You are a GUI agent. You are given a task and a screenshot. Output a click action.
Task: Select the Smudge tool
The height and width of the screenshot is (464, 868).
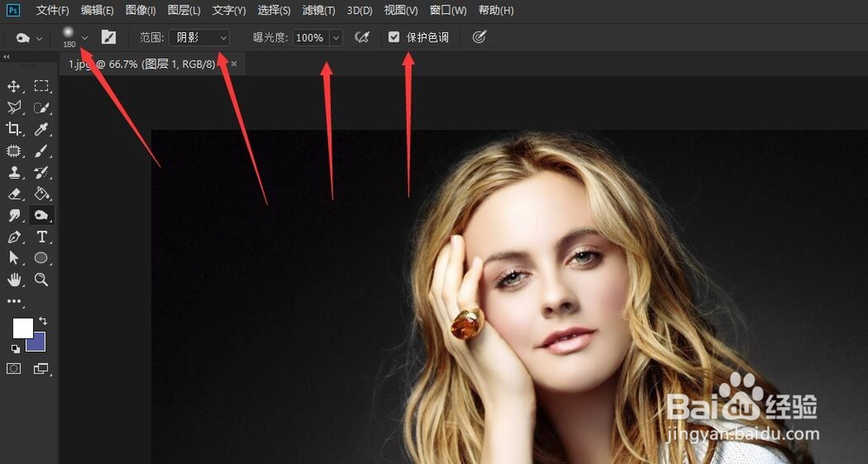(14, 215)
